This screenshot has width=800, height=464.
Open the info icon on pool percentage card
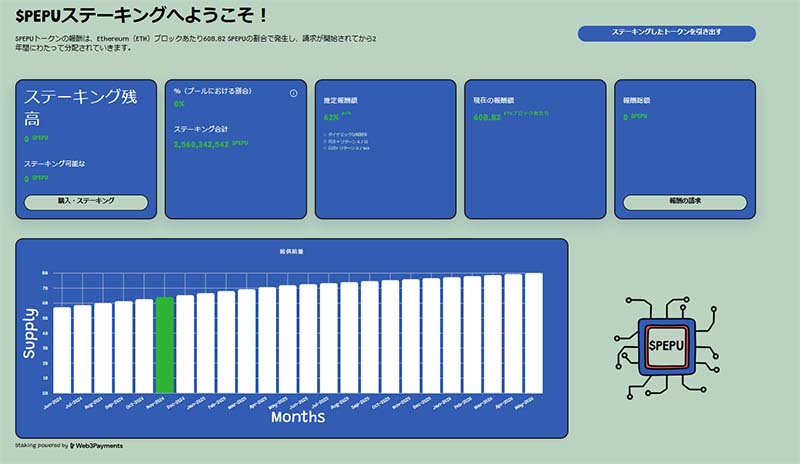click(293, 93)
